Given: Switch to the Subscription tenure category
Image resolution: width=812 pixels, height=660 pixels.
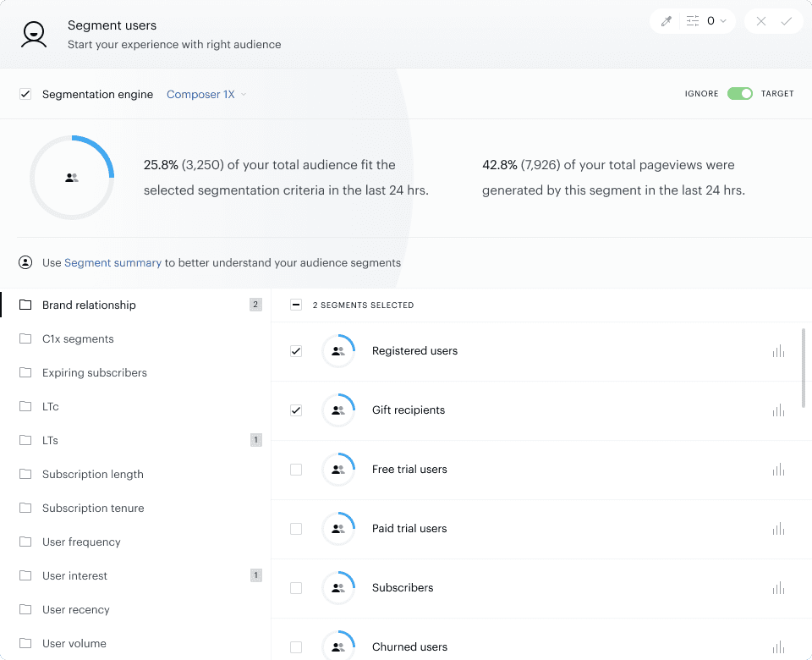Looking at the screenshot, I should (x=93, y=508).
